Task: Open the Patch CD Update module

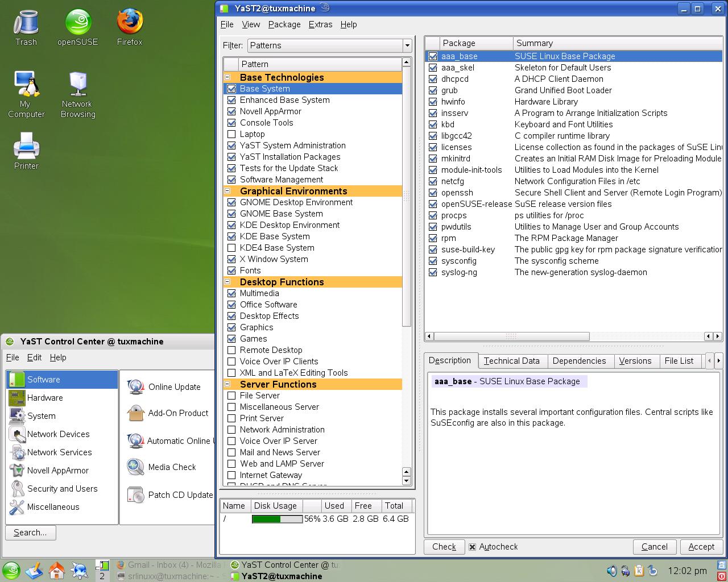Action: (x=170, y=495)
